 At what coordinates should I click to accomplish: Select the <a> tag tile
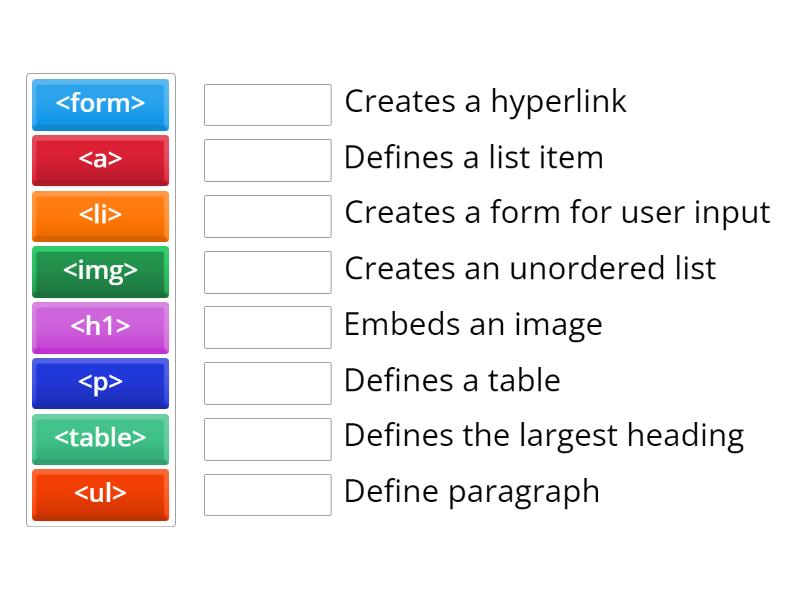tap(100, 160)
